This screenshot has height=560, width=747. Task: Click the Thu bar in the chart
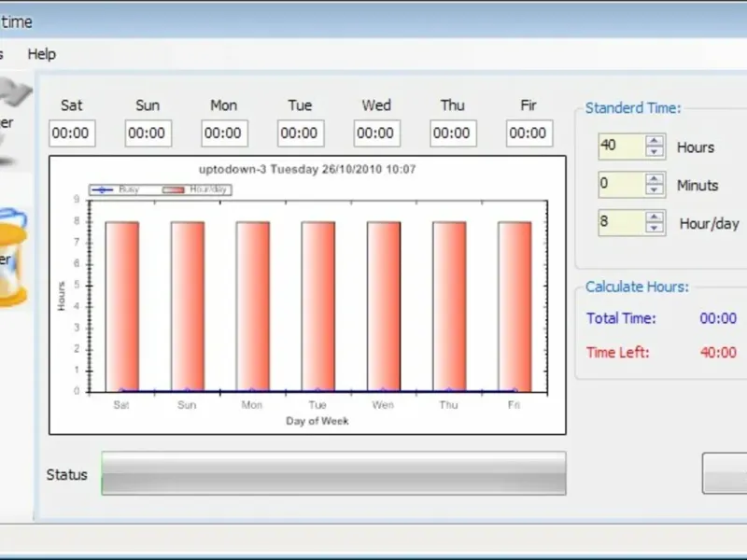pyautogui.click(x=449, y=306)
